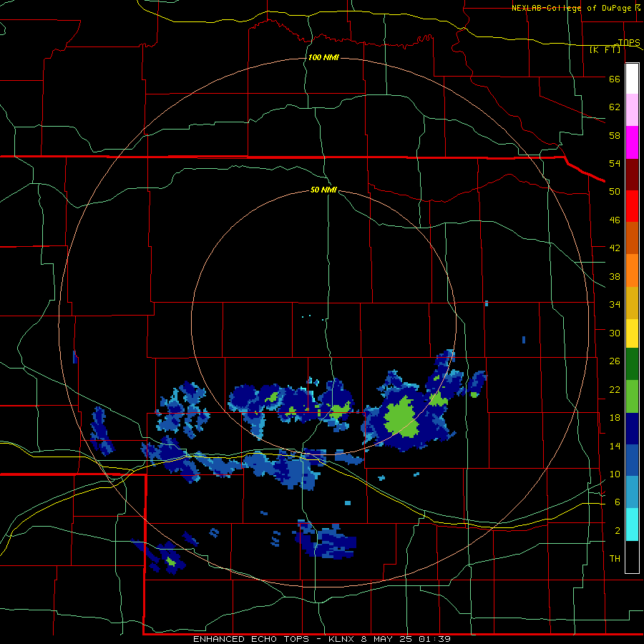Click the "01:39" timestamp in the caption
The height and width of the screenshot is (644, 644).
click(435, 639)
